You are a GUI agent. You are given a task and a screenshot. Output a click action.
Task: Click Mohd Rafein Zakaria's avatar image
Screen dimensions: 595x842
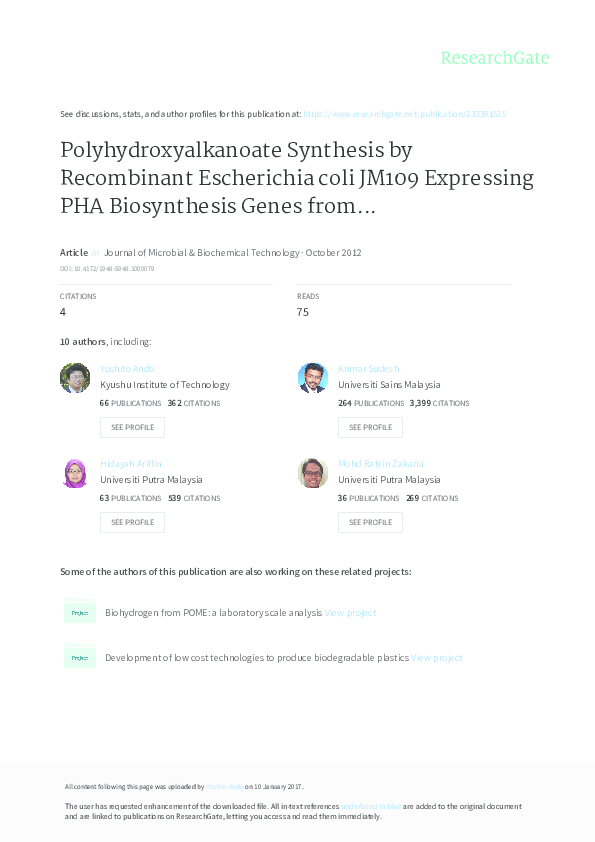(313, 473)
